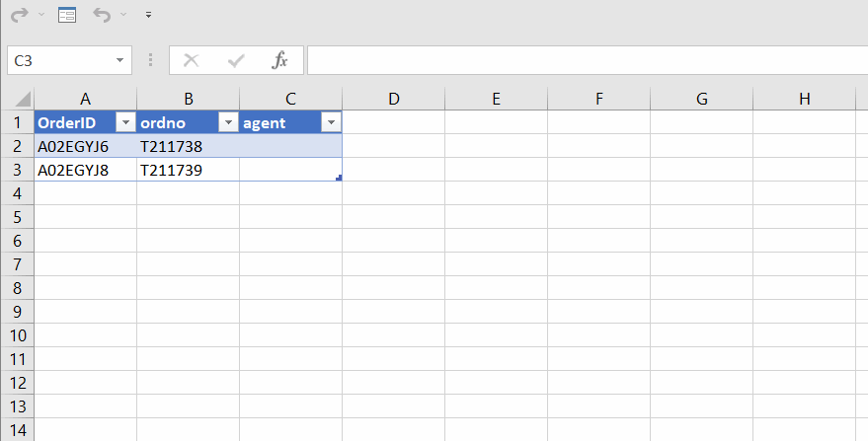Click inside the formula bar

coord(583,60)
